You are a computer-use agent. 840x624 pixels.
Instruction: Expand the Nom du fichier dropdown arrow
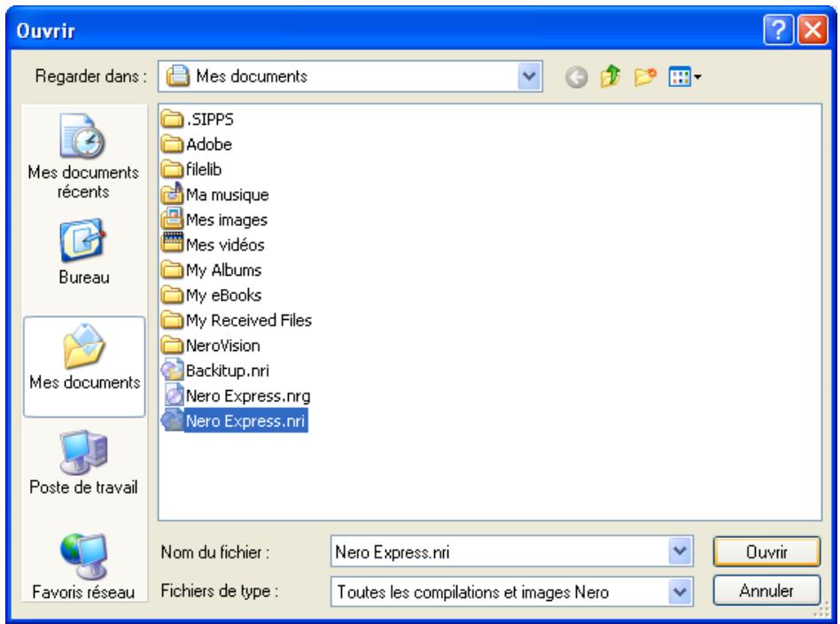[x=680, y=551]
